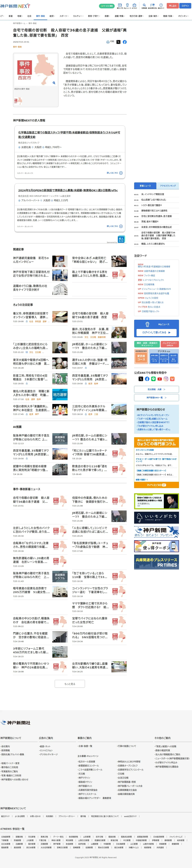Open keyword 淡路市議選の立候補者

(x=155, y=271)
